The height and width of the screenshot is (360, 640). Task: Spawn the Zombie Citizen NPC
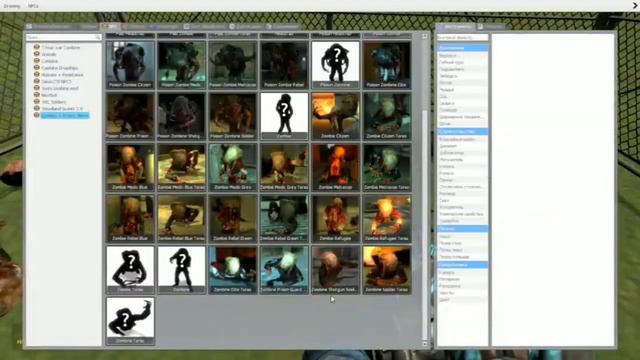click(336, 116)
